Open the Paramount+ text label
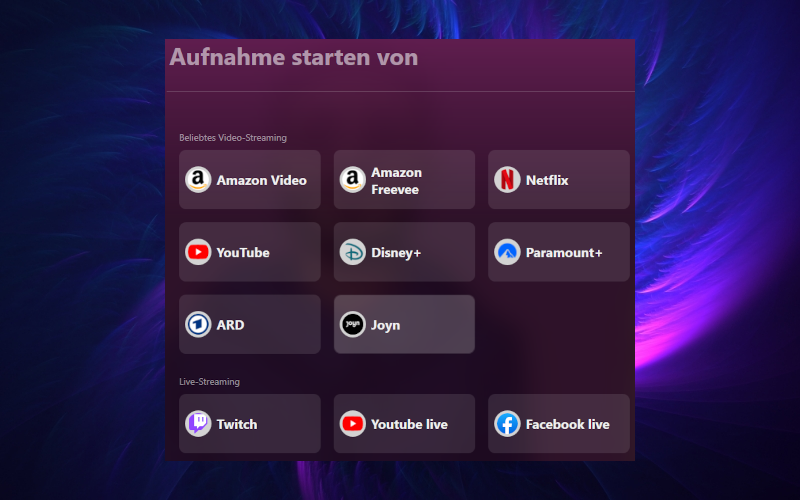Viewport: 800px width, 500px height. [x=564, y=253]
